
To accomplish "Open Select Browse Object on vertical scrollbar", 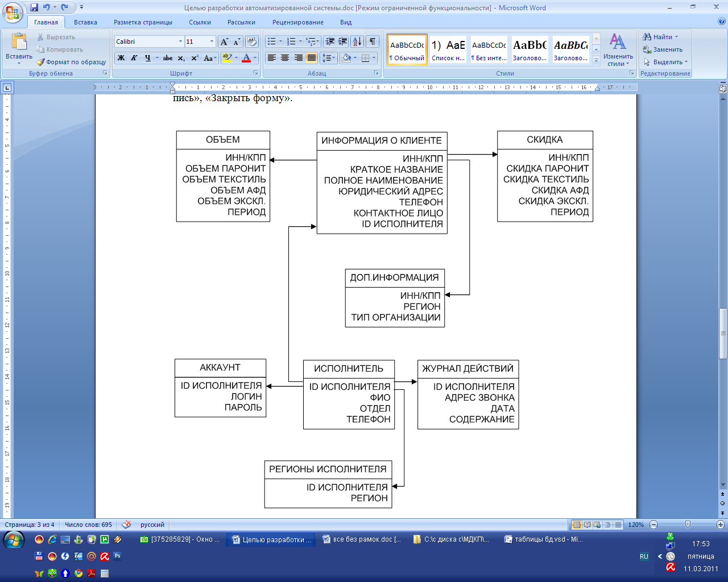I will click(723, 504).
